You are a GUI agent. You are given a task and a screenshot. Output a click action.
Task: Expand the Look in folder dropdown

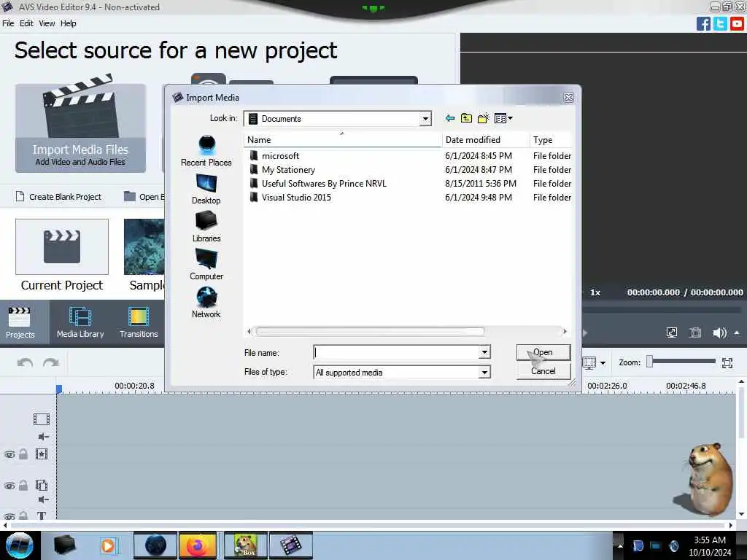point(425,119)
